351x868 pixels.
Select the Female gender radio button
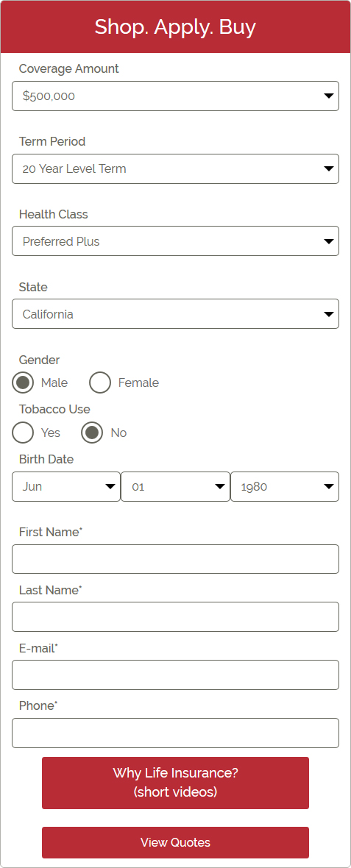click(100, 383)
